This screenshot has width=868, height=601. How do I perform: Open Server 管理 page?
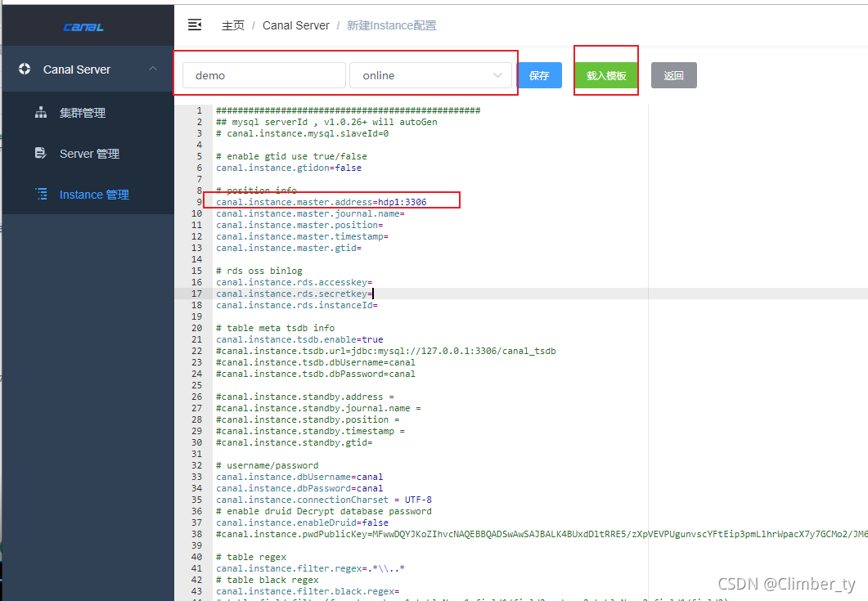89,154
